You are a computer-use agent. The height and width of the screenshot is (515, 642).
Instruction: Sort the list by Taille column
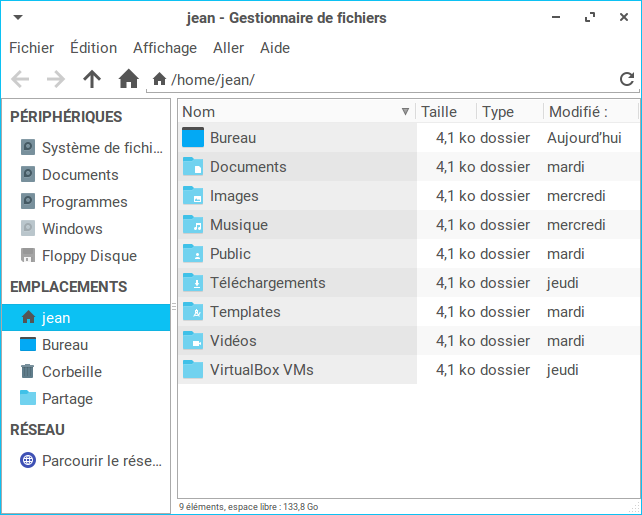440,112
